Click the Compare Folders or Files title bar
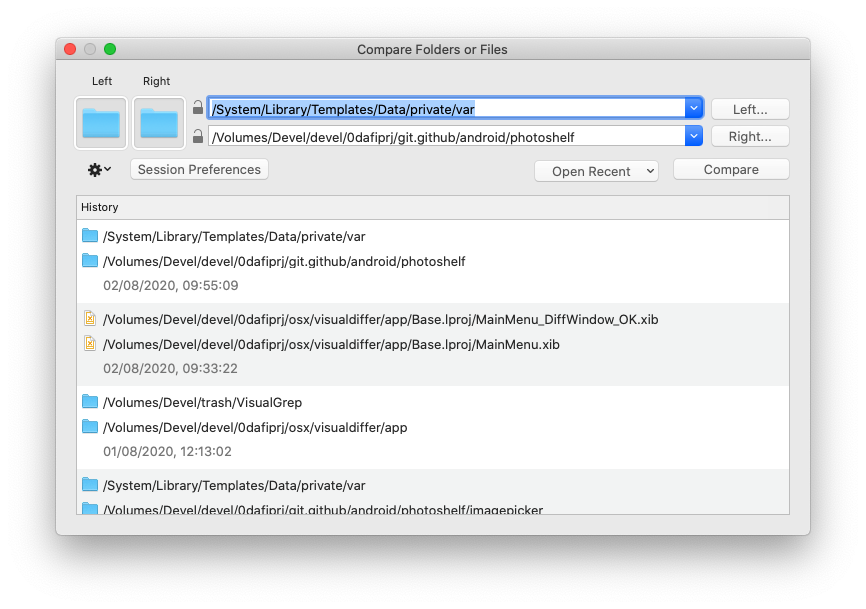This screenshot has width=866, height=609. [x=432, y=49]
